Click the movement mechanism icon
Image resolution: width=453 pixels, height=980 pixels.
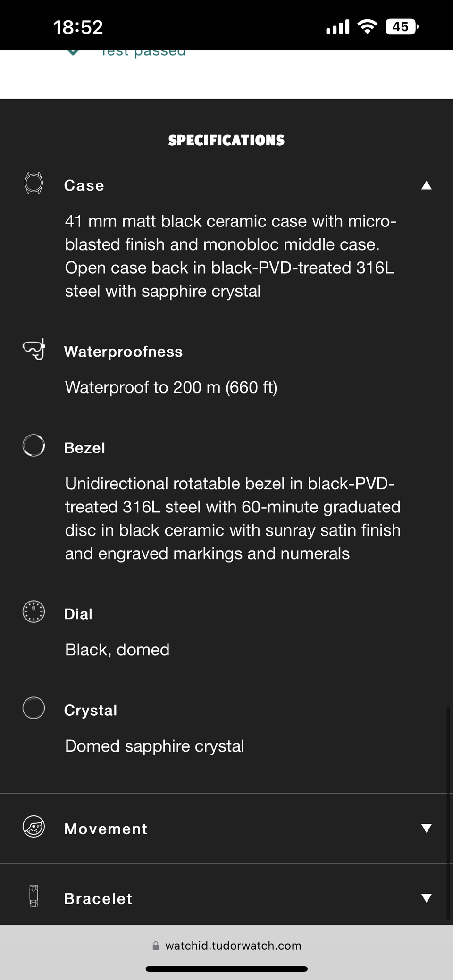point(34,827)
